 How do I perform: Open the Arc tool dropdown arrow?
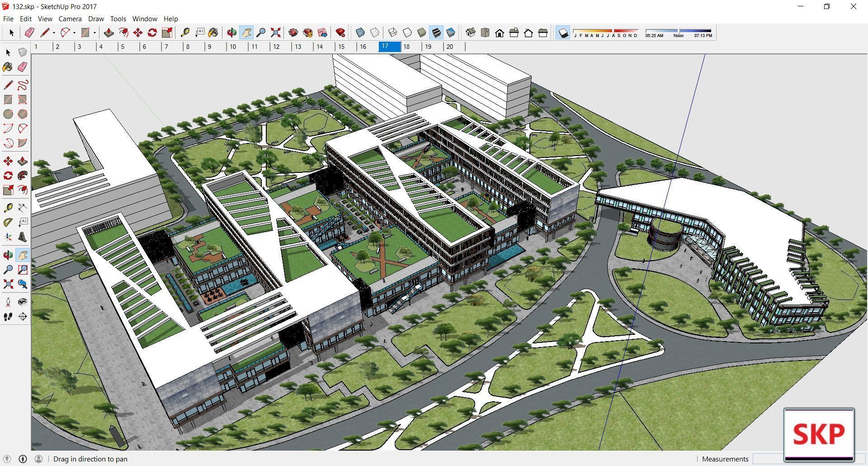click(74, 32)
